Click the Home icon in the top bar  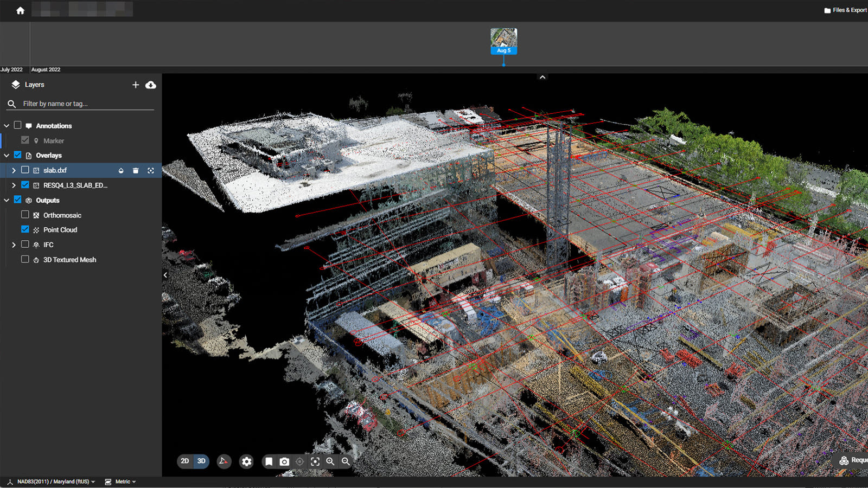pos(20,9)
